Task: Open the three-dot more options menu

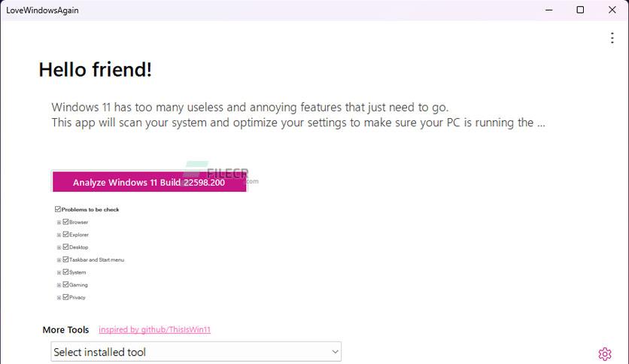Action: point(612,38)
